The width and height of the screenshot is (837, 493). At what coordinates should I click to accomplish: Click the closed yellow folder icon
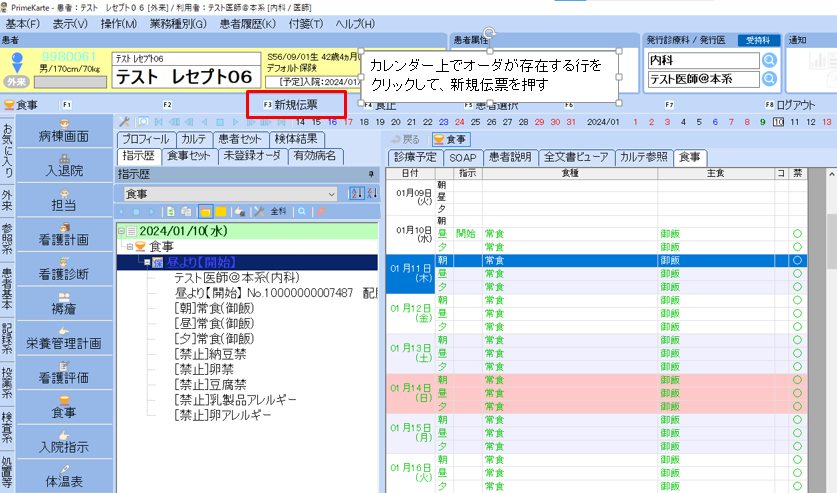coord(220,211)
